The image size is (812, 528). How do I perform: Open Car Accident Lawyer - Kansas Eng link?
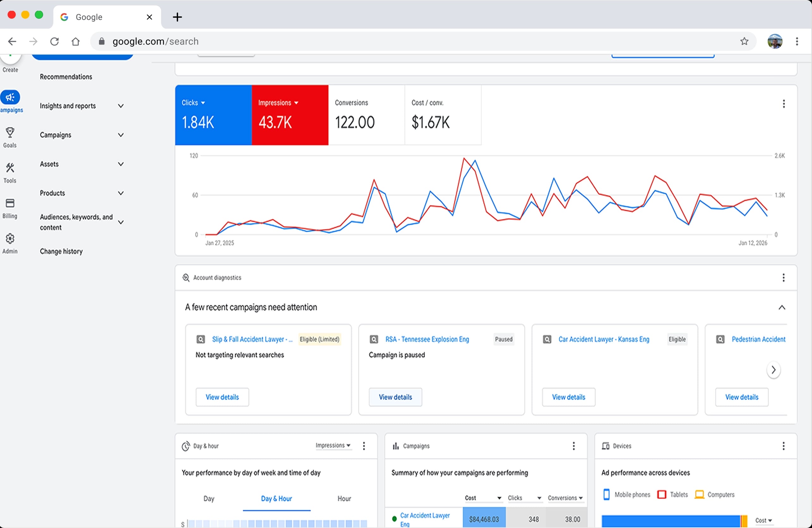[x=604, y=339]
